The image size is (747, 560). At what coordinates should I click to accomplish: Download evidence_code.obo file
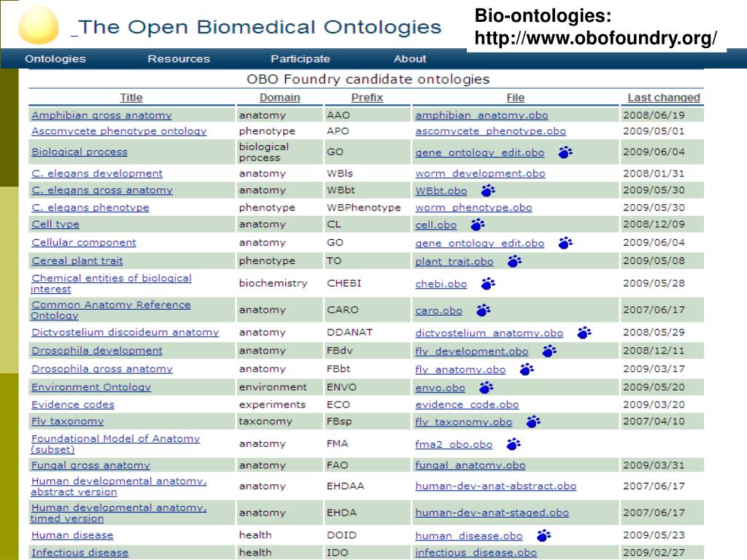pos(467,404)
